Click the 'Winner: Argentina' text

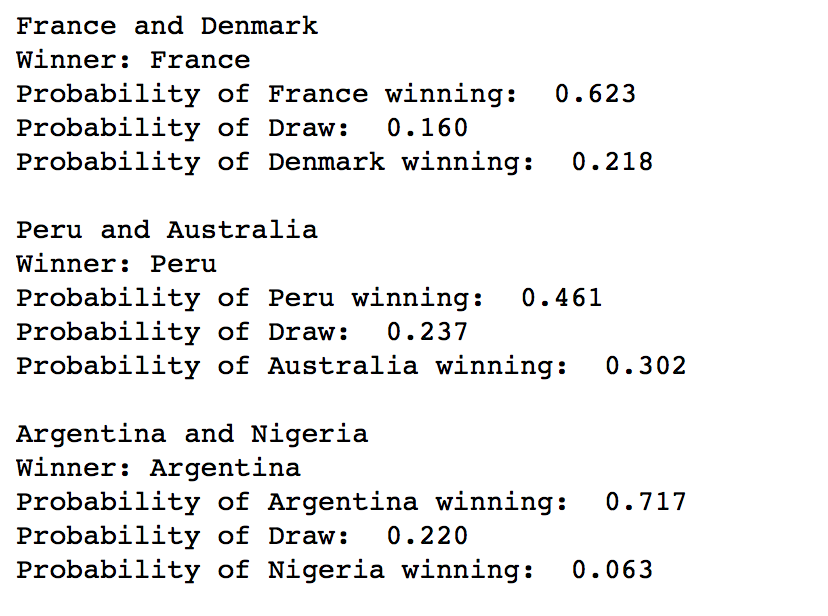[x=158, y=468]
